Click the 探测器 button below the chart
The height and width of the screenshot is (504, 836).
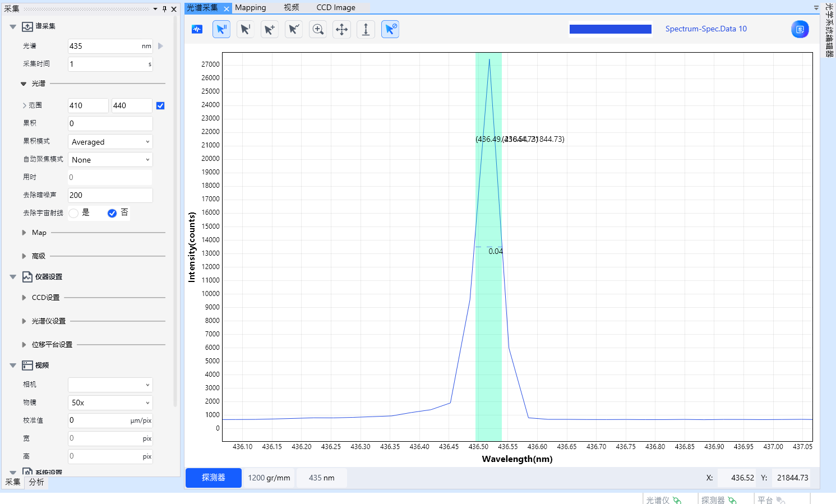tap(214, 478)
